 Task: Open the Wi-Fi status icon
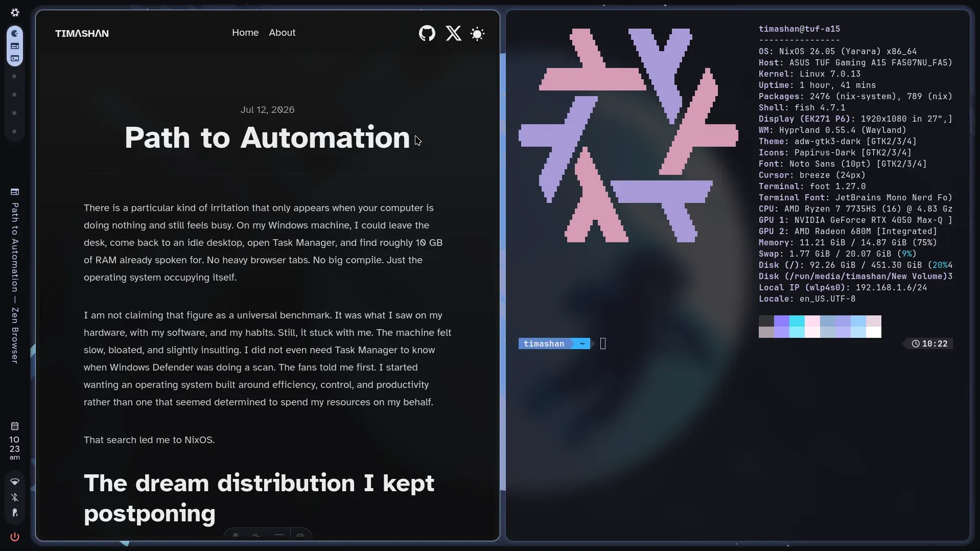pyautogui.click(x=15, y=481)
